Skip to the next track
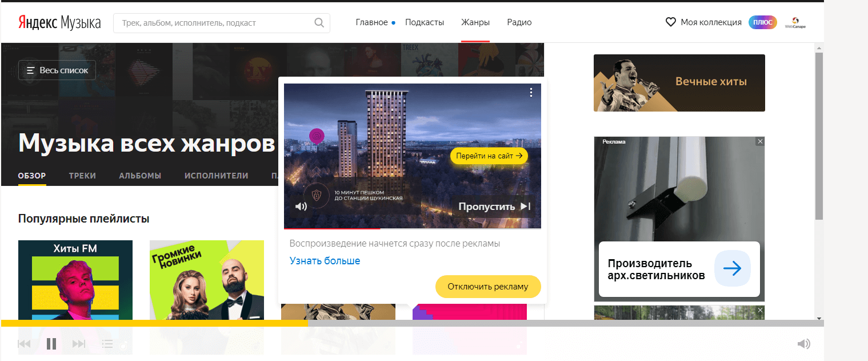 pyautogui.click(x=79, y=344)
